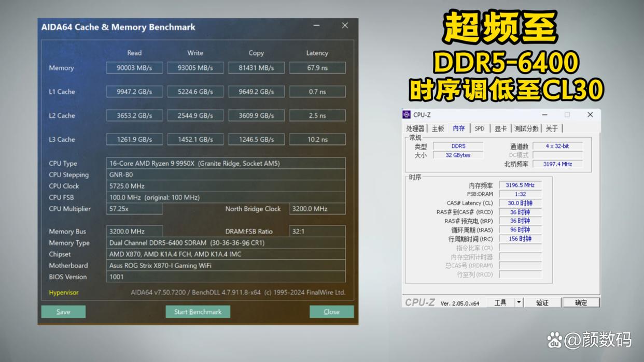644x362 pixels.
Task: Select L3 Cache Latency value 10.2 ns
Action: coord(317,139)
